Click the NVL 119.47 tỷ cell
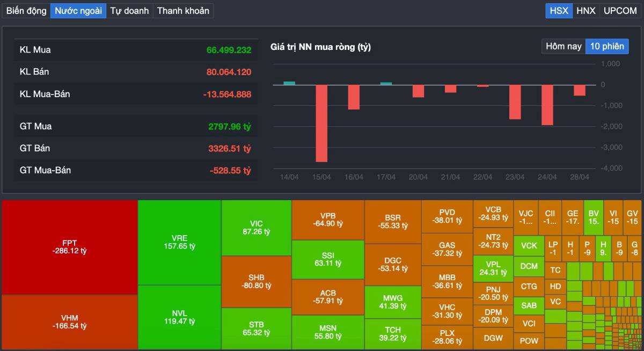 click(x=179, y=317)
